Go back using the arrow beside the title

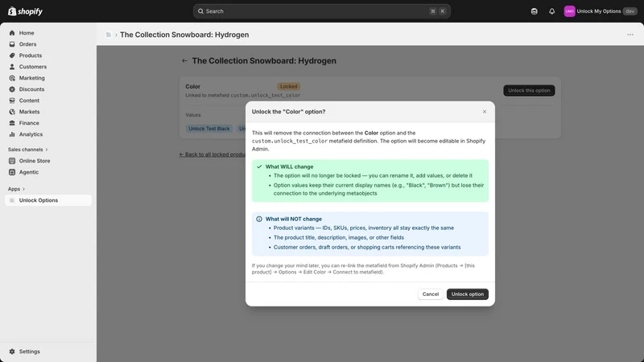pos(184,61)
